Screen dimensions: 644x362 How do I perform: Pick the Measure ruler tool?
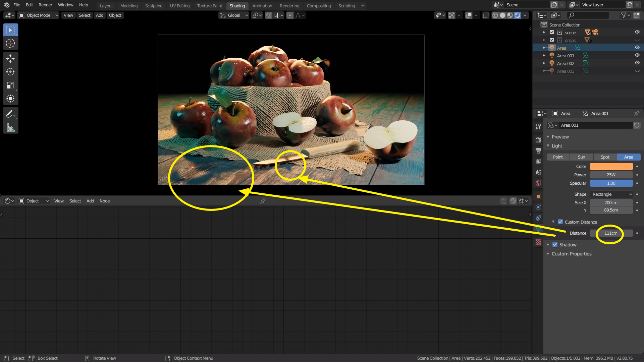[x=10, y=127]
